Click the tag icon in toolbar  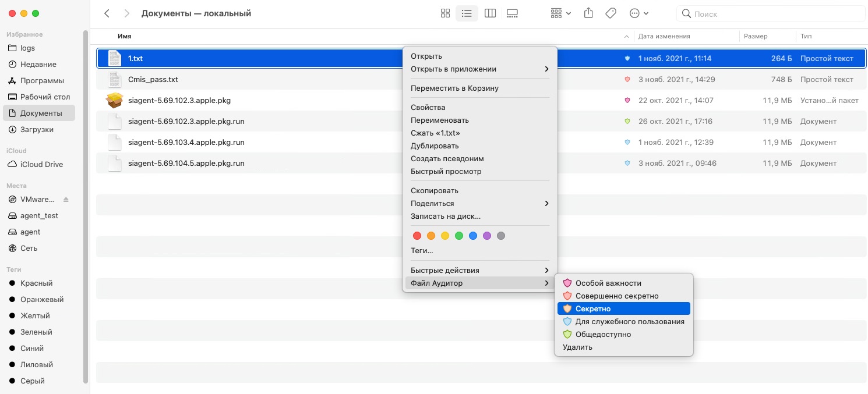pyautogui.click(x=611, y=13)
